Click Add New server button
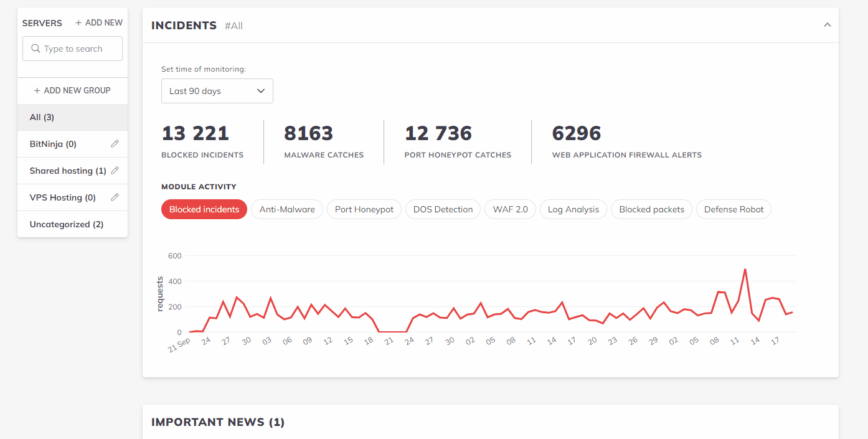 (x=99, y=23)
